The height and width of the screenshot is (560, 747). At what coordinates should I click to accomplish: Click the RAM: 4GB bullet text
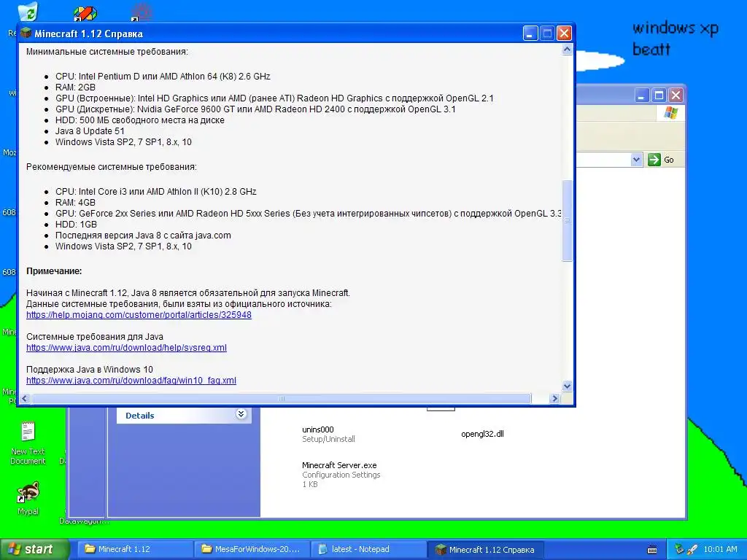(75, 203)
